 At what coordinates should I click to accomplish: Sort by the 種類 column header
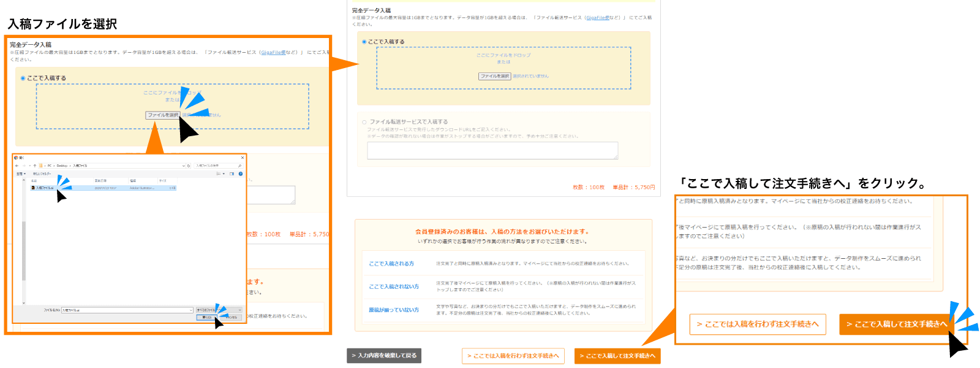(x=133, y=180)
